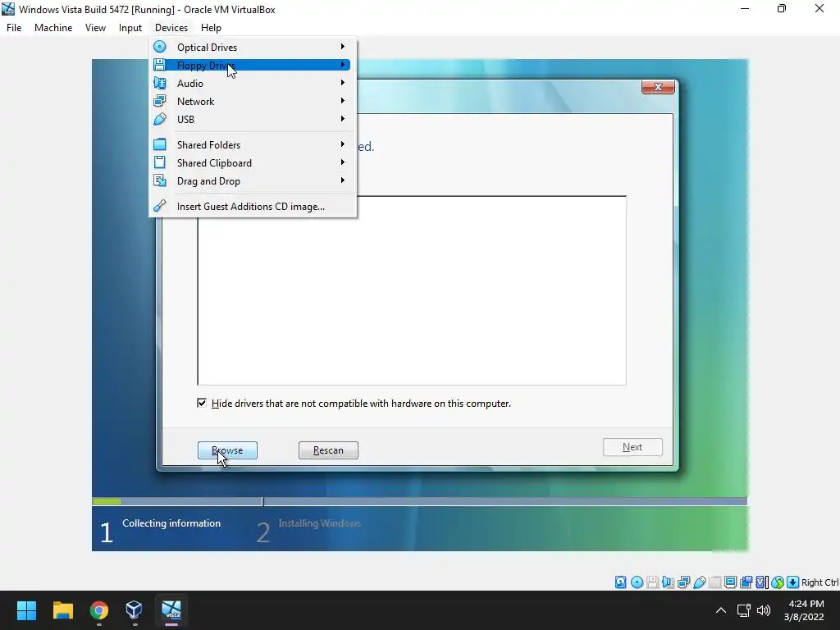
Task: Click the Collecting information step label
Action: coord(171,523)
